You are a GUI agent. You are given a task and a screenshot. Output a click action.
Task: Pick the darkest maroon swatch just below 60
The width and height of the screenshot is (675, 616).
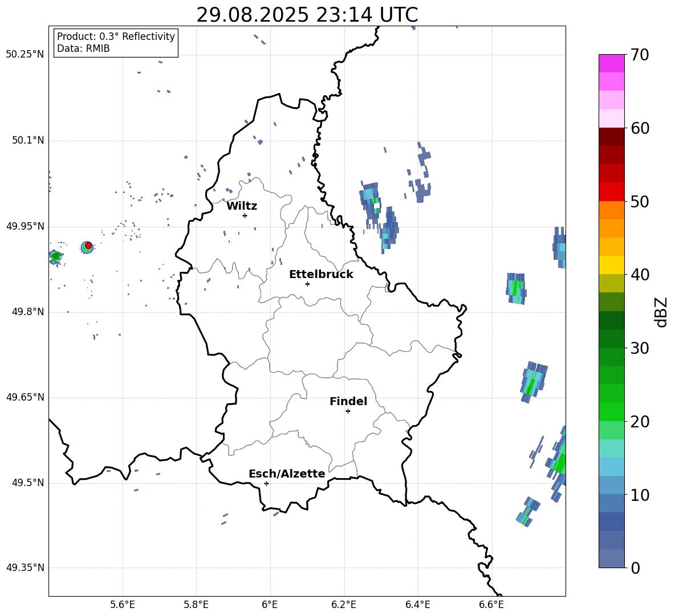(611, 137)
